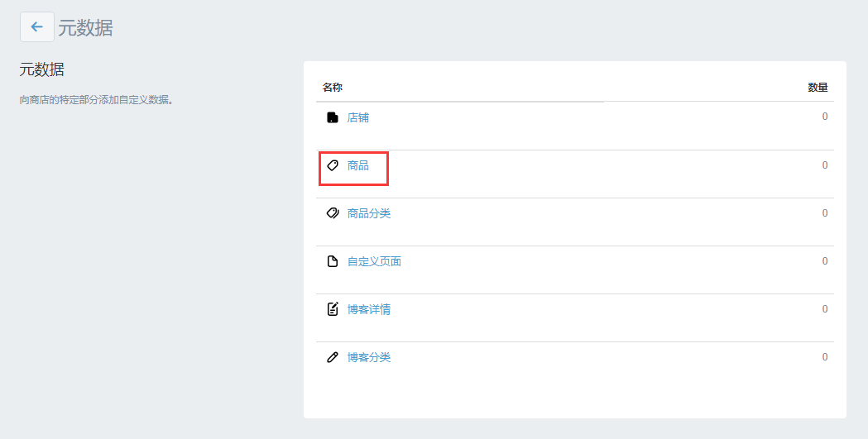Click the 商品分类 double-tag icon

click(332, 213)
